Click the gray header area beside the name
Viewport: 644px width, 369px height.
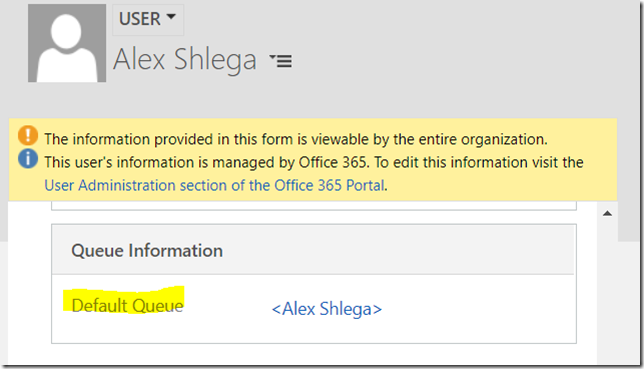[x=452, y=60]
